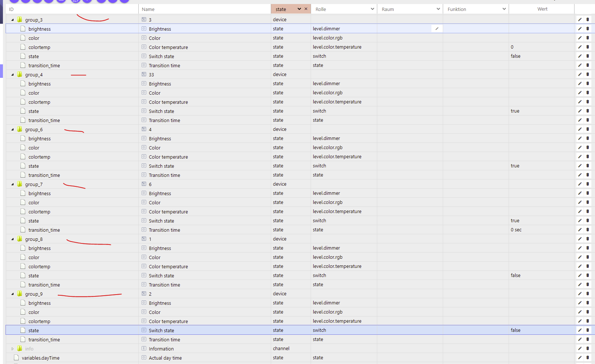Screen dimensions: 595x364
Task: Delete the group_4 Switch state object
Action: coord(588,111)
